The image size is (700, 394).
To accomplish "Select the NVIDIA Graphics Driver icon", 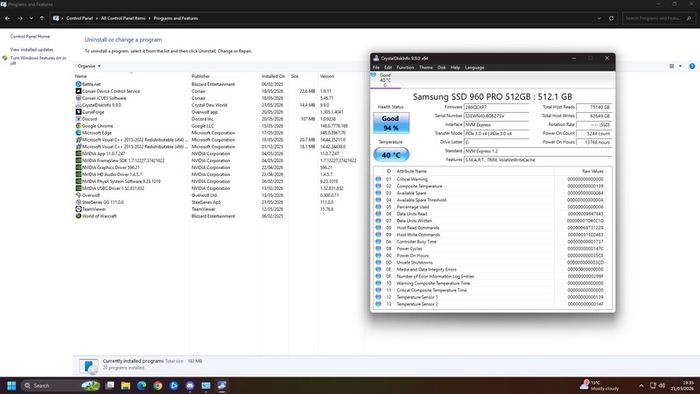I will (78, 167).
